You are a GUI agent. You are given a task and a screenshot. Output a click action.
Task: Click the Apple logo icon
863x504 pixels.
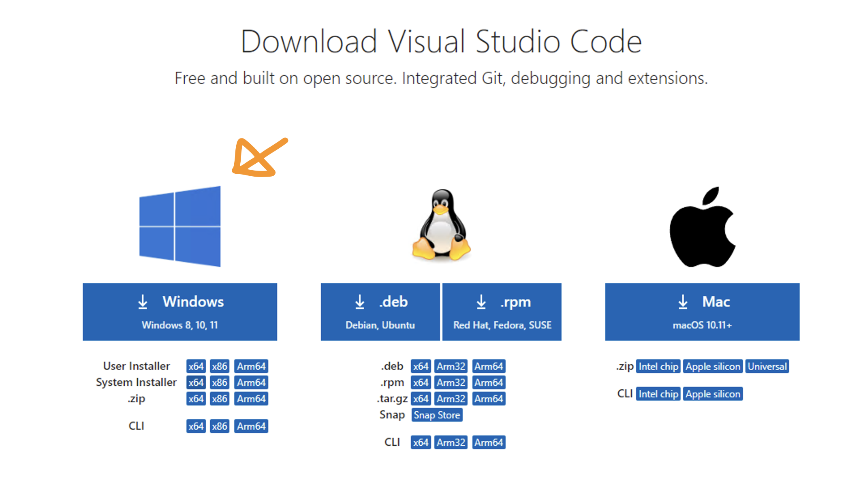[x=702, y=226]
